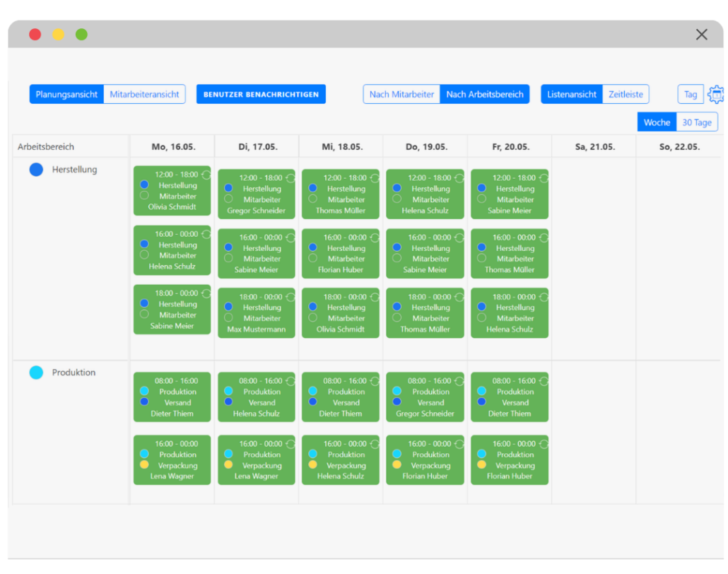Select the Listenansicht tab
728x574 pixels.
[x=572, y=94]
